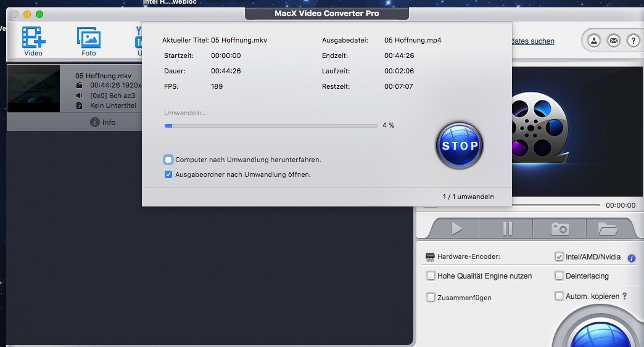Screen dimensions: 644x347
Task: Click the film reel preview logo
Action: (x=539, y=128)
